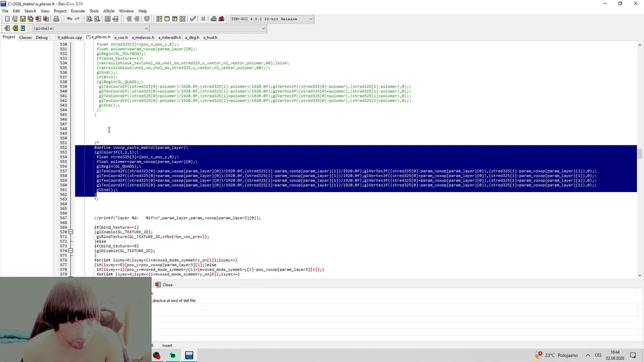This screenshot has width=644, height=362.
Task: Collapse the code fold at line 570
Action: click(x=70, y=232)
